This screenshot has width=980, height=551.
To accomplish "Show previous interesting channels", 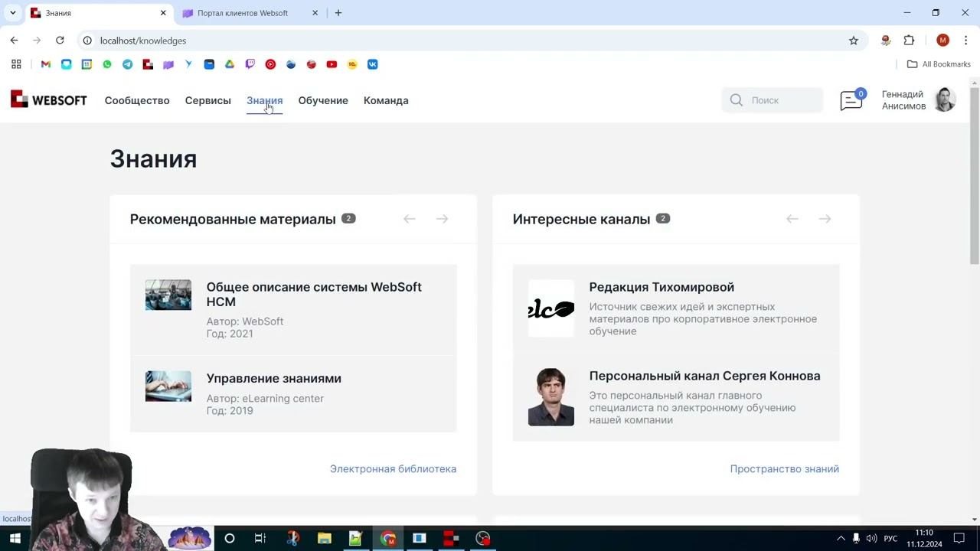I will [x=792, y=219].
